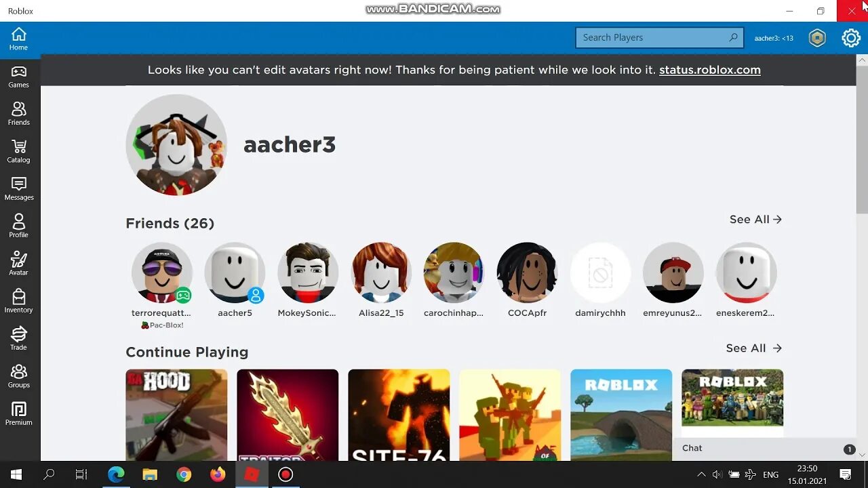Viewport: 868px width, 488px height.
Task: Open the Da Hood game thumbnail
Action: pyautogui.click(x=176, y=415)
